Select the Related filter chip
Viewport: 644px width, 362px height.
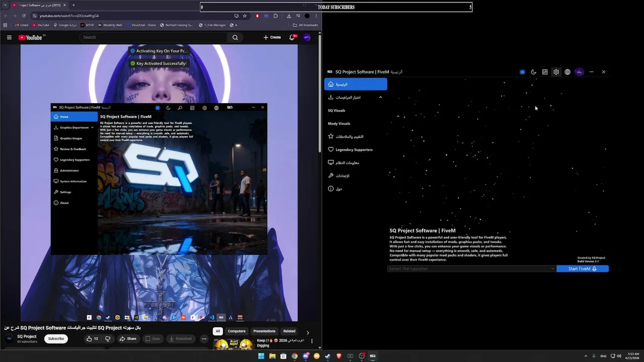pyautogui.click(x=289, y=331)
